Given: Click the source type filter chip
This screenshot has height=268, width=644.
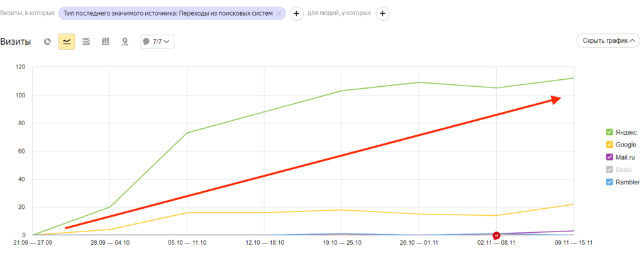Looking at the screenshot, I should click(x=172, y=14).
